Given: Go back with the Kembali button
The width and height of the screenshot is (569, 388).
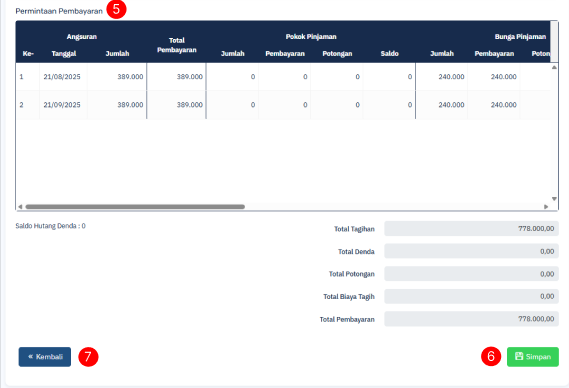Looking at the screenshot, I should [x=45, y=357].
